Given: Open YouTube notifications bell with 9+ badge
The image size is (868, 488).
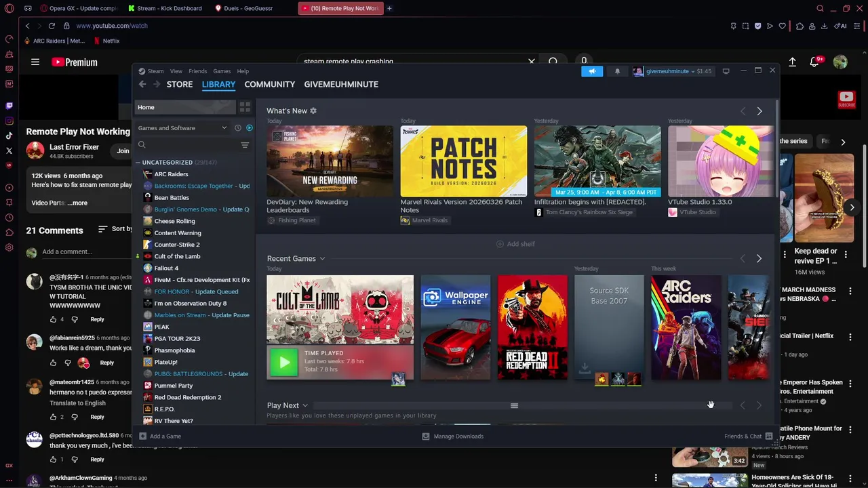Looking at the screenshot, I should [815, 62].
